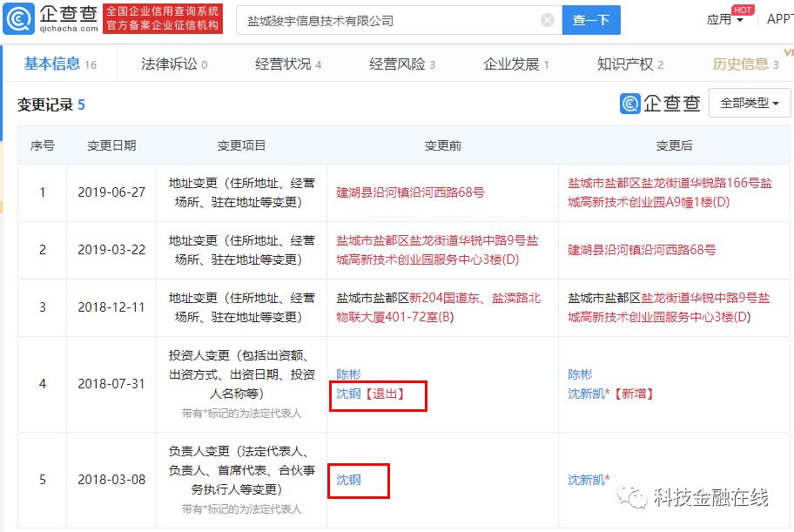Click inside the company search input field
Viewport: 794px width, 532px height.
[x=392, y=19]
